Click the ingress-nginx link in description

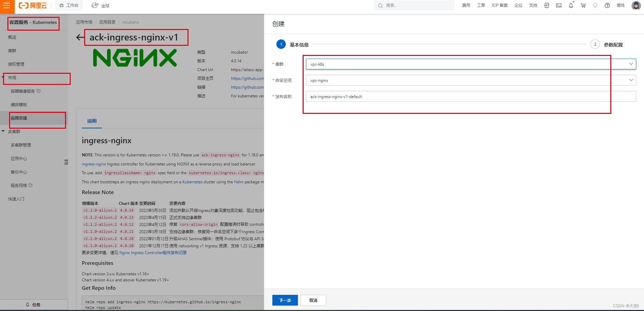coord(94,164)
